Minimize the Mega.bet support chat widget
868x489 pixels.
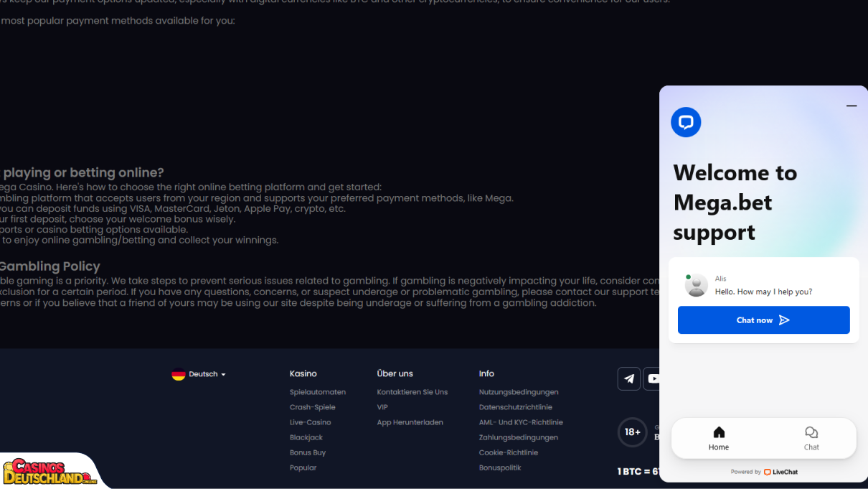[x=852, y=106]
